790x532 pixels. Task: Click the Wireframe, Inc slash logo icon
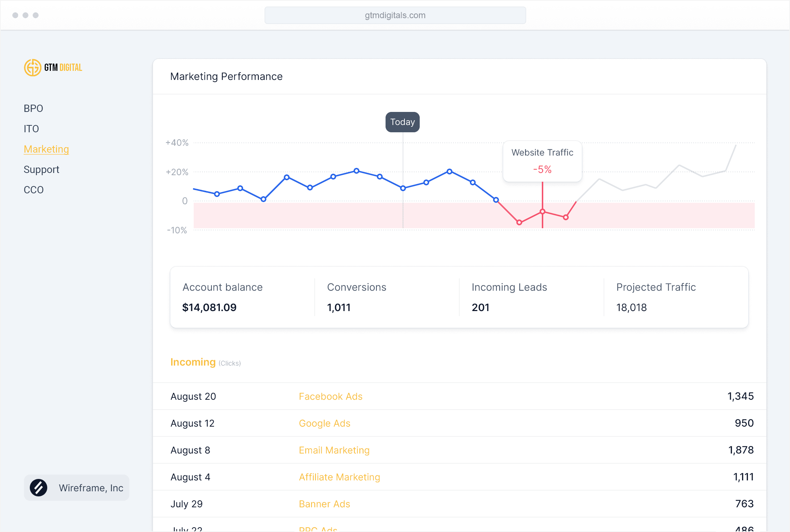(39, 488)
